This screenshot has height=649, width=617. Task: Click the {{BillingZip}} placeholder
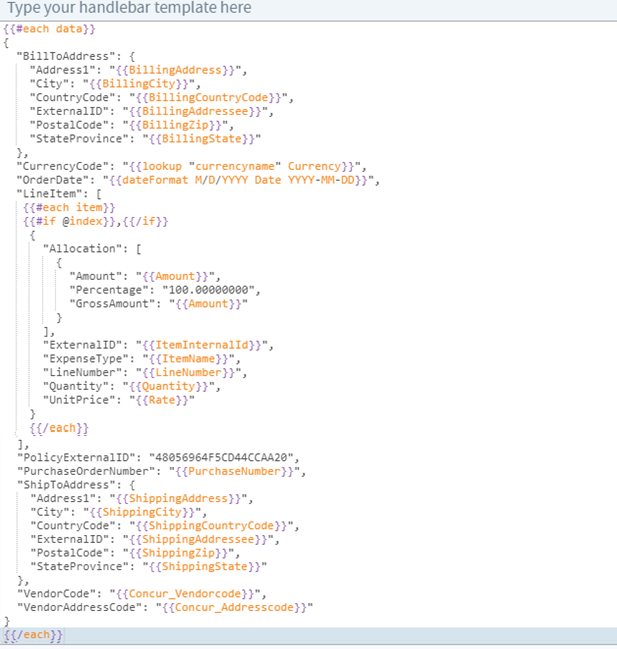pos(175,125)
